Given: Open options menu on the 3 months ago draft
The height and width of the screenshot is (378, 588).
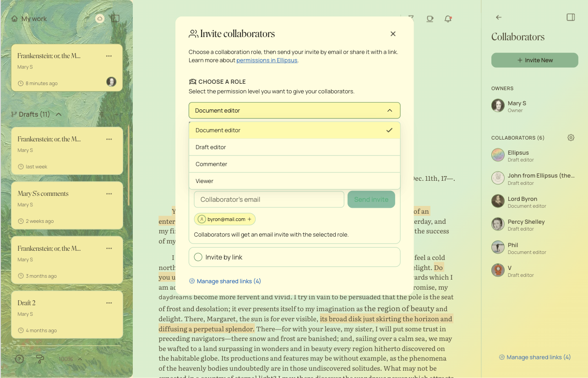Looking at the screenshot, I should [x=109, y=248].
